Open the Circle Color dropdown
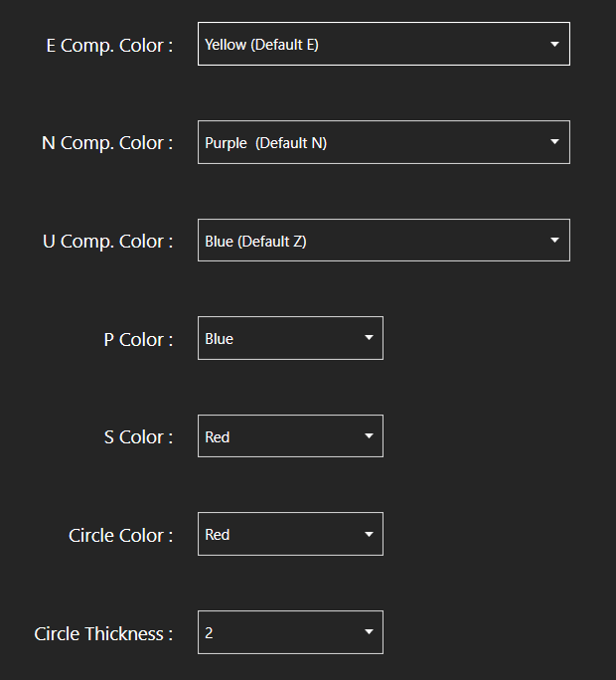 [x=290, y=534]
